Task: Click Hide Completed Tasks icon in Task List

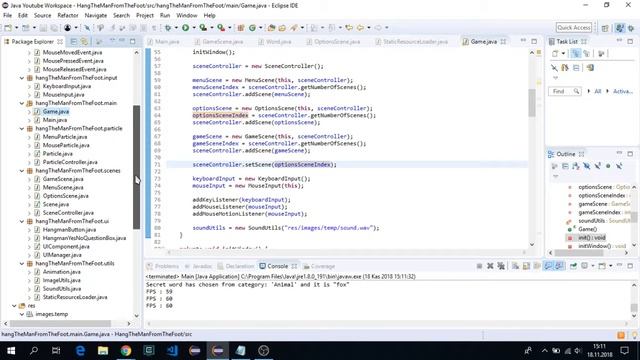Action: click(554, 68)
